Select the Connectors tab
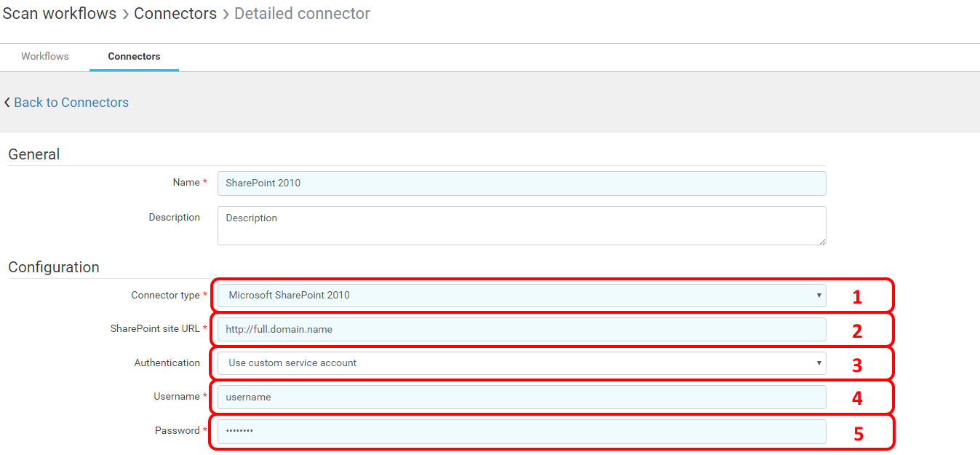The height and width of the screenshot is (455, 980). (134, 56)
